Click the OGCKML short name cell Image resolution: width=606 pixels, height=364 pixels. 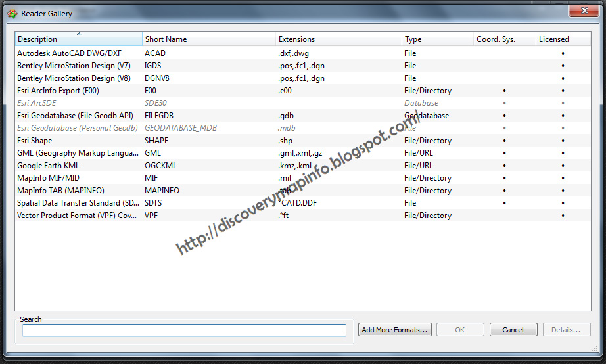coord(160,166)
